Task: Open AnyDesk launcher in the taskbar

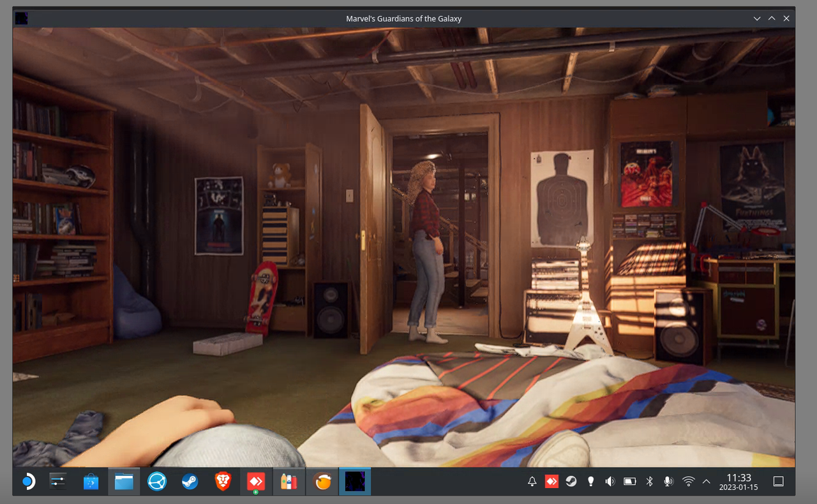Action: click(256, 482)
